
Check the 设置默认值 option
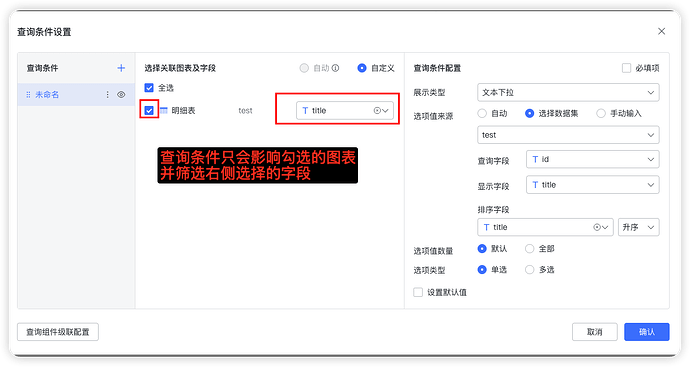pyautogui.click(x=418, y=292)
